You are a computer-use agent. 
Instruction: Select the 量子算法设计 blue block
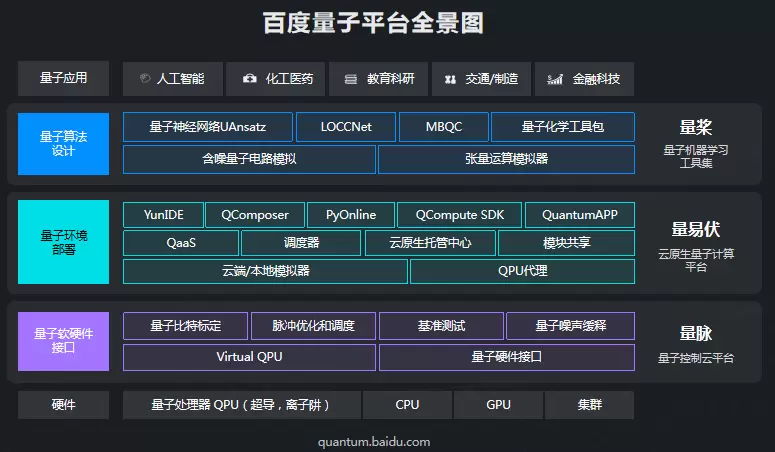click(63, 143)
